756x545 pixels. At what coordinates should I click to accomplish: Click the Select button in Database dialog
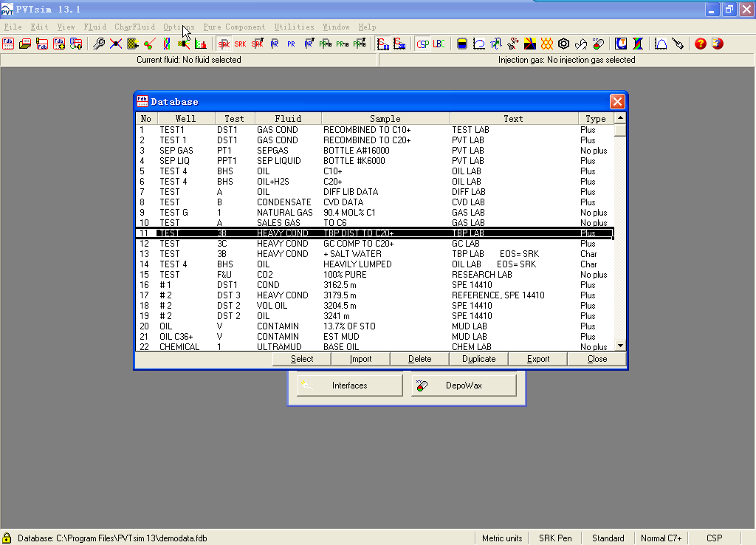pos(302,359)
